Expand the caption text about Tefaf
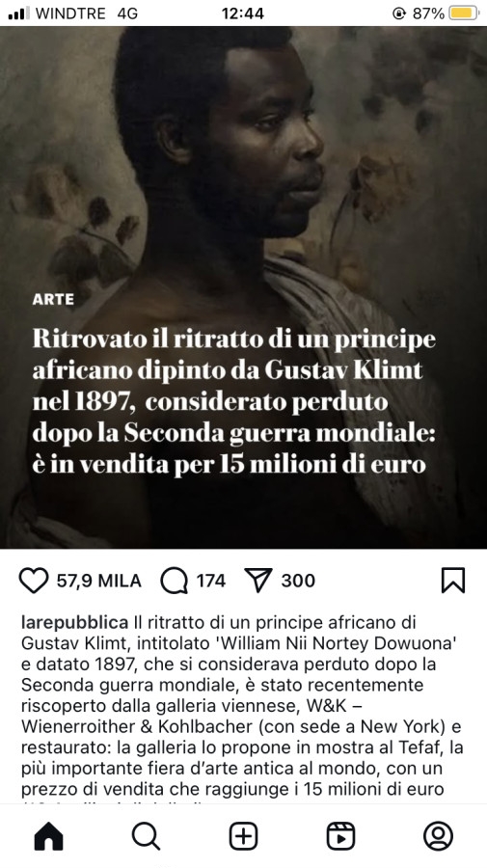The image size is (487, 868). point(241,706)
